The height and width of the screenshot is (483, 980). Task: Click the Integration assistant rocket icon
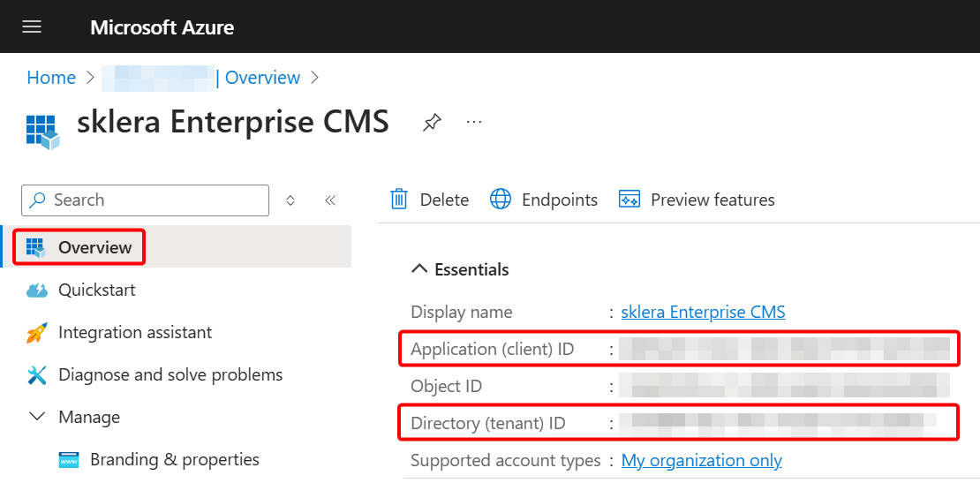tap(37, 332)
